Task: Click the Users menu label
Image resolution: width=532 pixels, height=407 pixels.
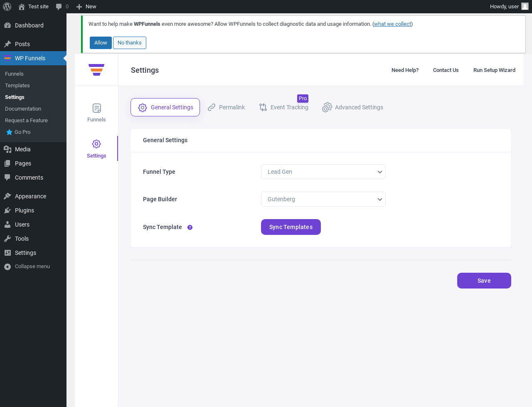Action: (22, 224)
